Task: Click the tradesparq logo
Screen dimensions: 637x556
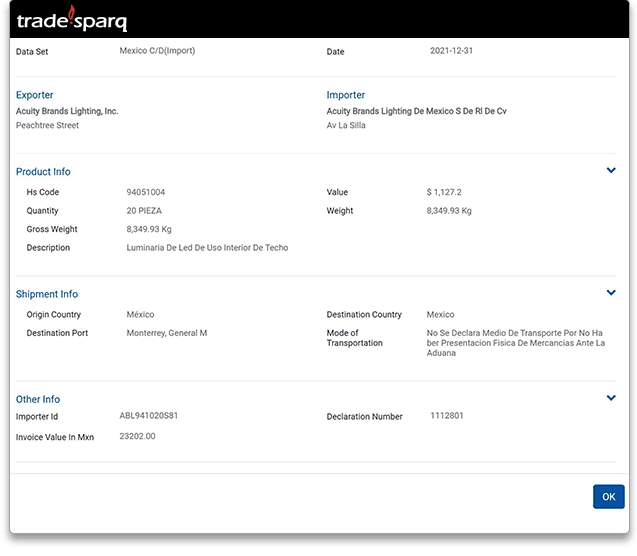Action: coord(72,19)
